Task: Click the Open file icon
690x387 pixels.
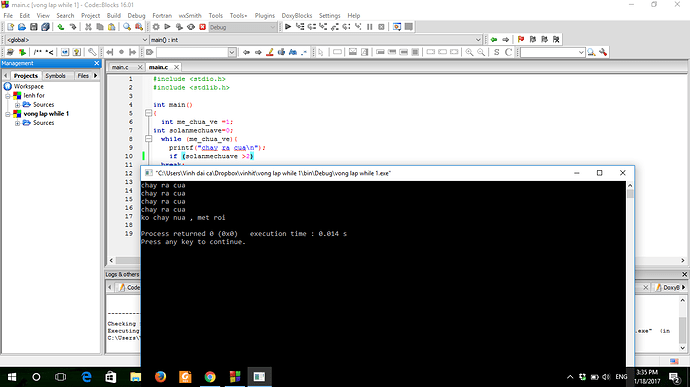Action: pos(22,27)
